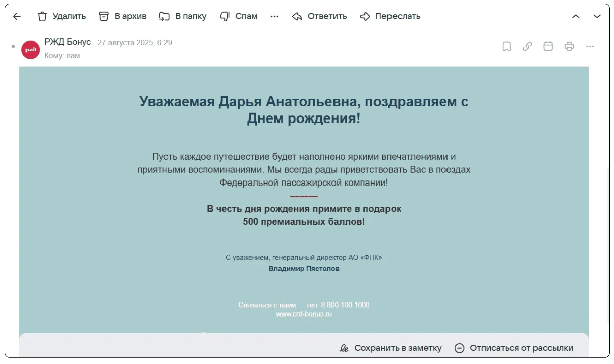Image resolution: width=614 pixels, height=364 pixels.
Task: Go back with the left arrow icon
Action: tap(17, 16)
